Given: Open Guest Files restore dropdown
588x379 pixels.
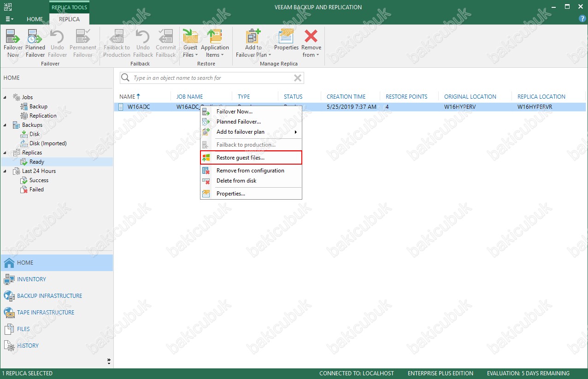Looking at the screenshot, I should [x=190, y=43].
